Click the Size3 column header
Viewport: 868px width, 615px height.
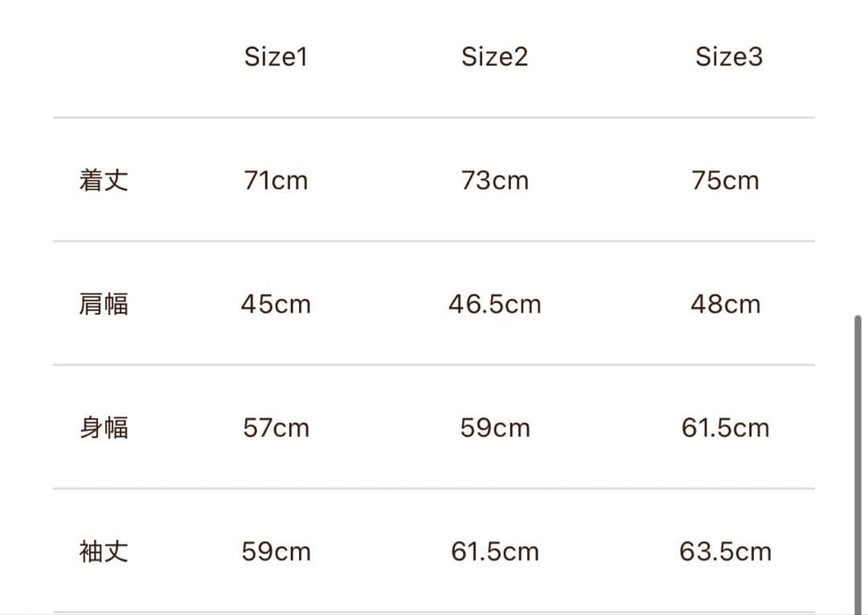pos(728,57)
